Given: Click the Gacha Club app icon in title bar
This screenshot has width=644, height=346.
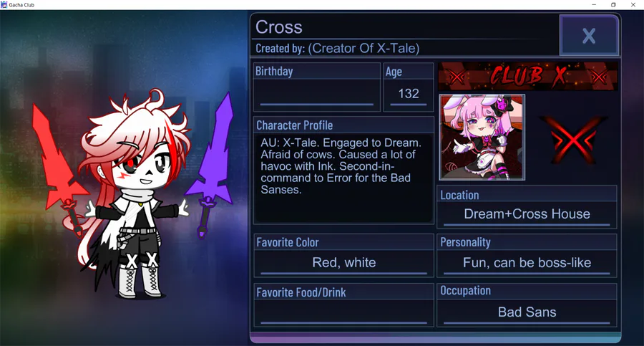Looking at the screenshot, I should tap(4, 4).
